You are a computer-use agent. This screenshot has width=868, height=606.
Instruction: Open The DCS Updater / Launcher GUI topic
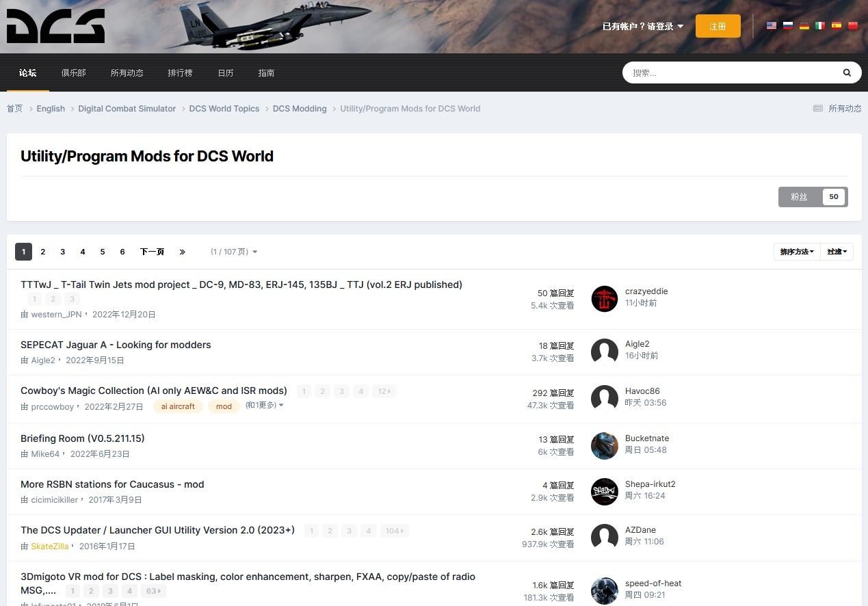pyautogui.click(x=158, y=530)
